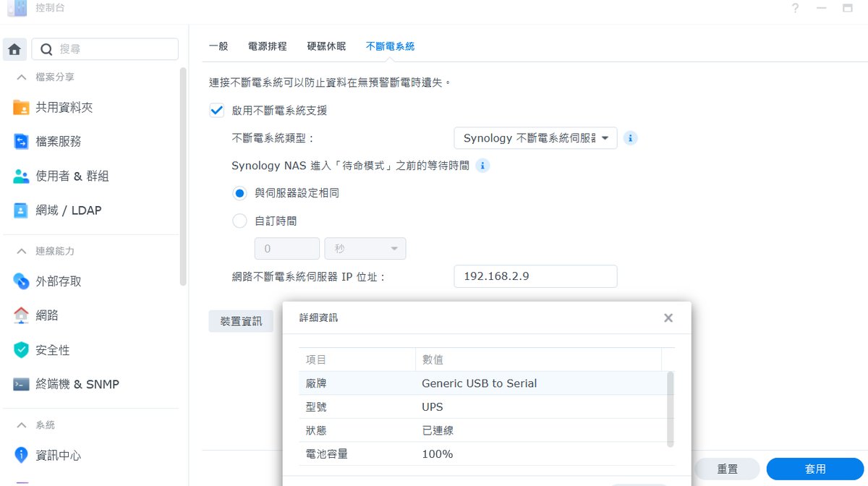868x486 pixels.
Task: Select 與伺服器設定相同 radio option
Action: [239, 193]
